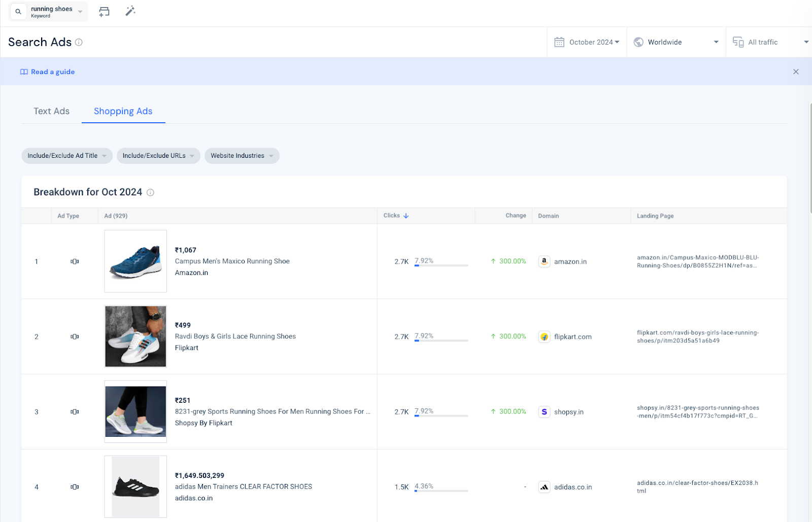Open the amazon.in domain link
812x522 pixels.
pos(570,262)
